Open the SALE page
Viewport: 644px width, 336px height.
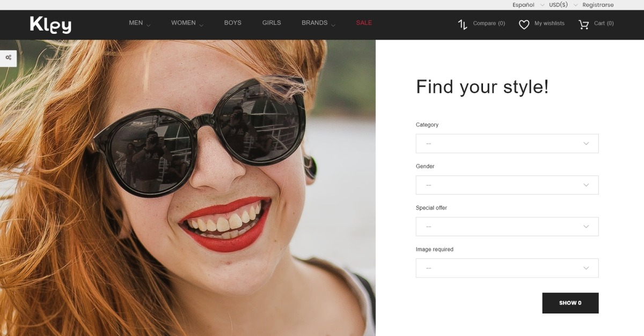tap(364, 23)
